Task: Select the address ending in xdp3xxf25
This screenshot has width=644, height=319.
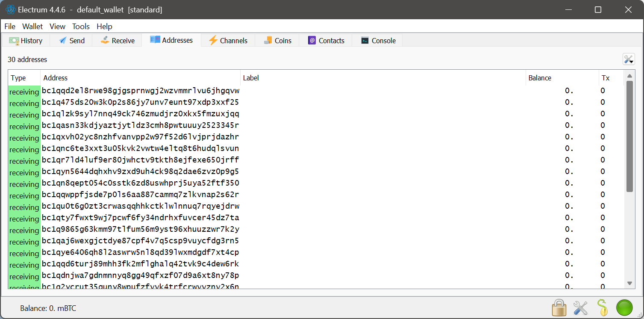Action: [x=141, y=102]
